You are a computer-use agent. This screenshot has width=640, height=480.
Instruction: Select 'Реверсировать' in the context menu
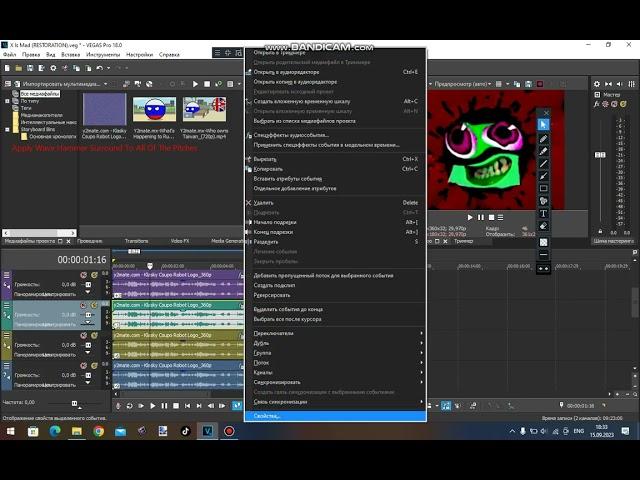click(x=336, y=295)
